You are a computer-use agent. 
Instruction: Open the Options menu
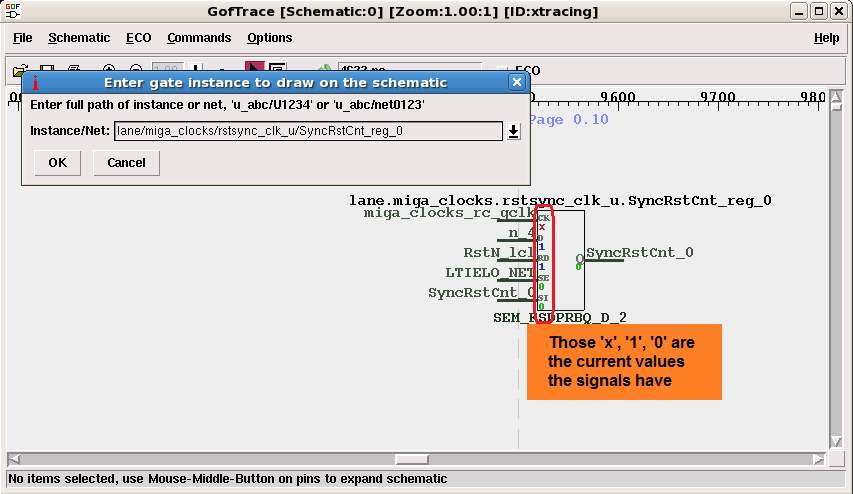[270, 38]
